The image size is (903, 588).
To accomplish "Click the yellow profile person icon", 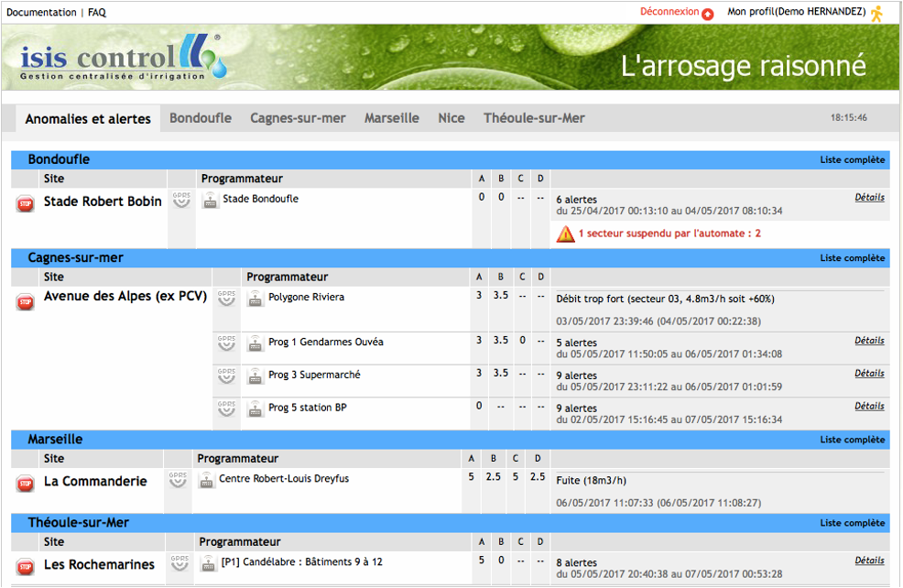I will tap(876, 13).
